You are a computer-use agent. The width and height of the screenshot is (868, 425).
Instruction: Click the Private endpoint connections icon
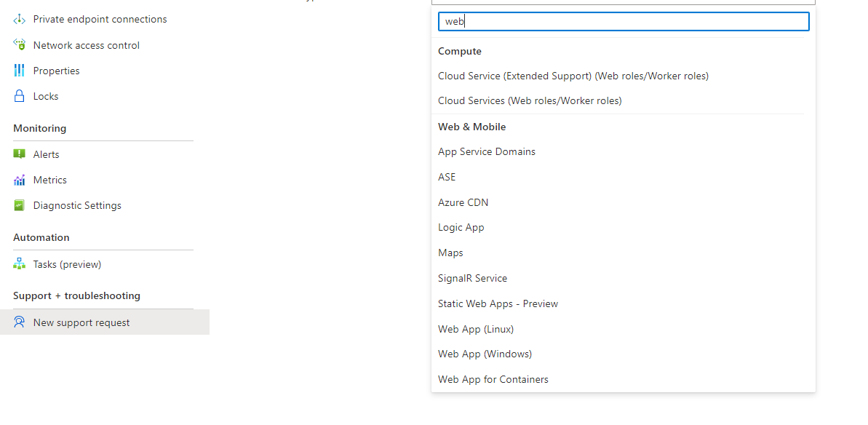(x=18, y=19)
